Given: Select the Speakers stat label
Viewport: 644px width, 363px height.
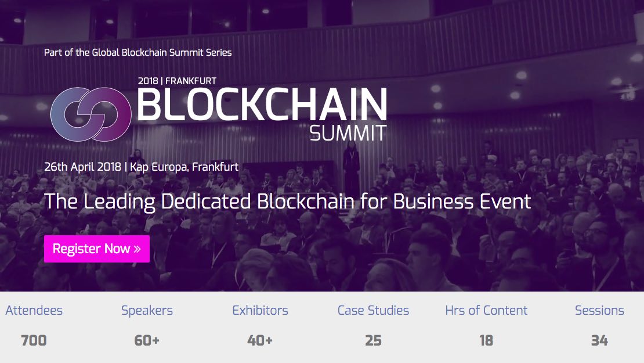Looking at the screenshot, I should point(147,311).
